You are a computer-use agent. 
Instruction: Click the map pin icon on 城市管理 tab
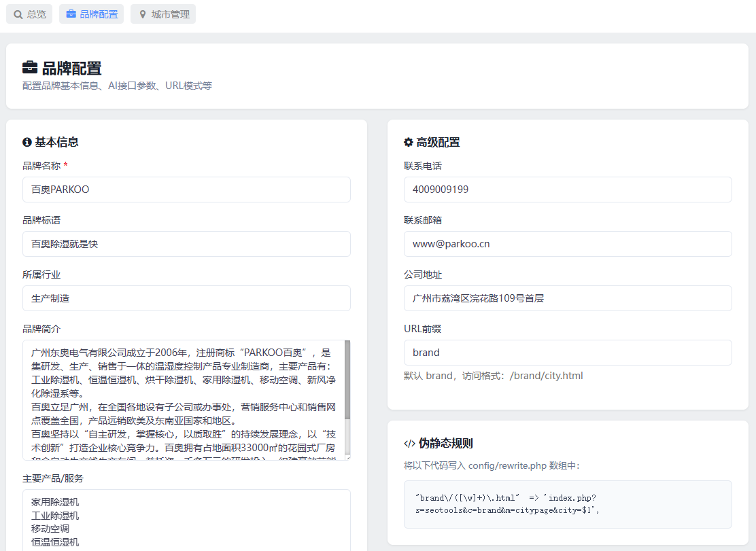pyautogui.click(x=143, y=14)
